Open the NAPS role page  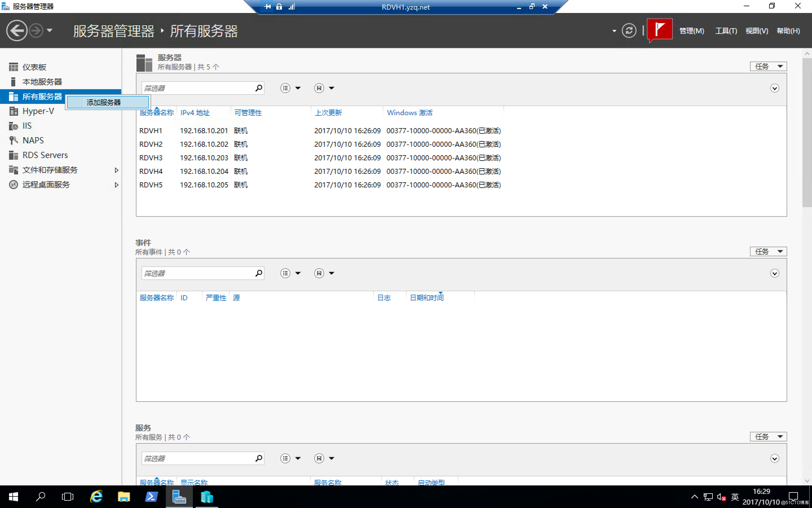pyautogui.click(x=33, y=140)
